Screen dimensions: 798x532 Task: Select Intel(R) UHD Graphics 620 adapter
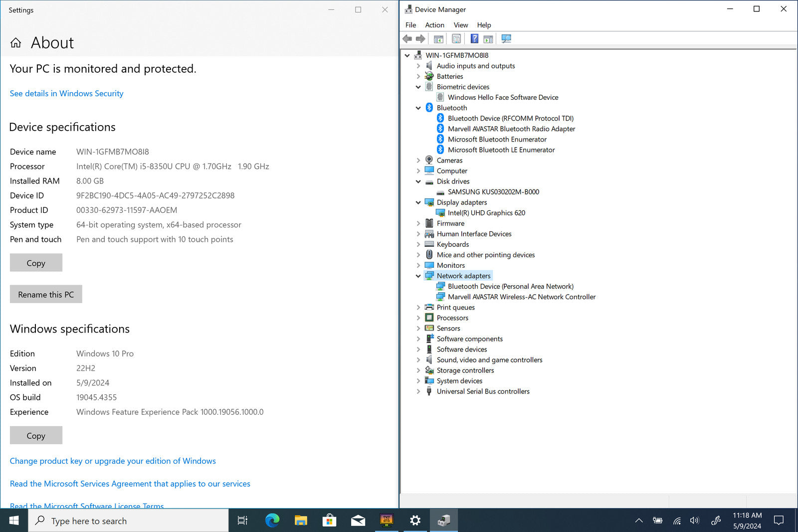tap(486, 213)
